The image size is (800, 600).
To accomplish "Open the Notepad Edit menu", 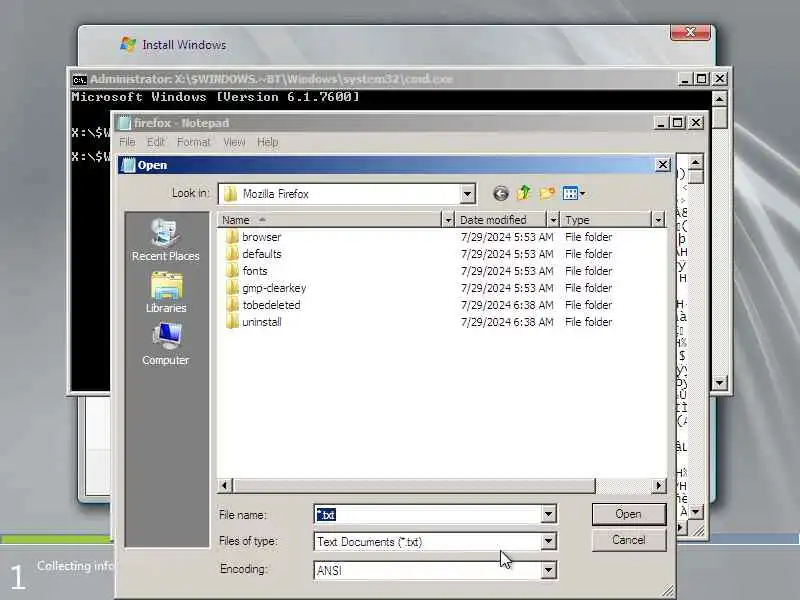I will coord(156,142).
